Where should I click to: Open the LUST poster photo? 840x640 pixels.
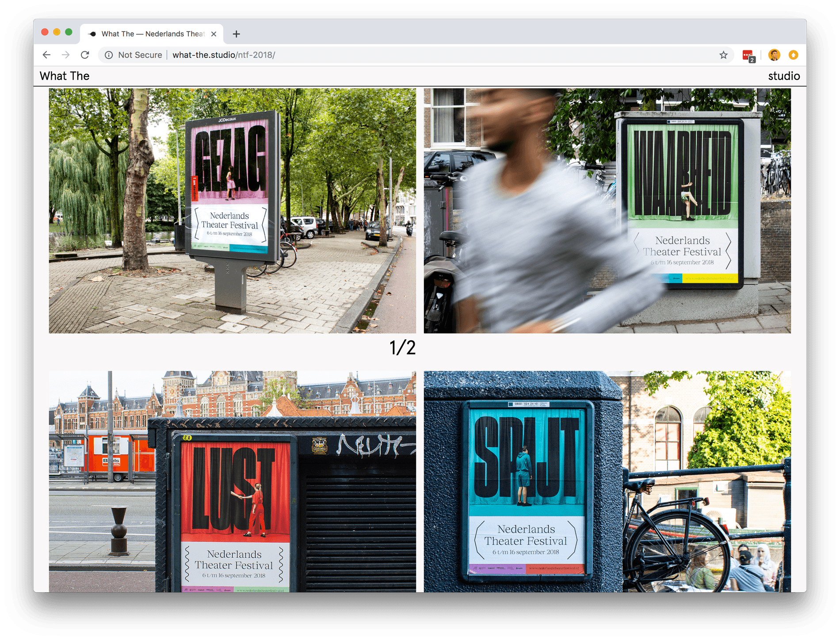(233, 481)
